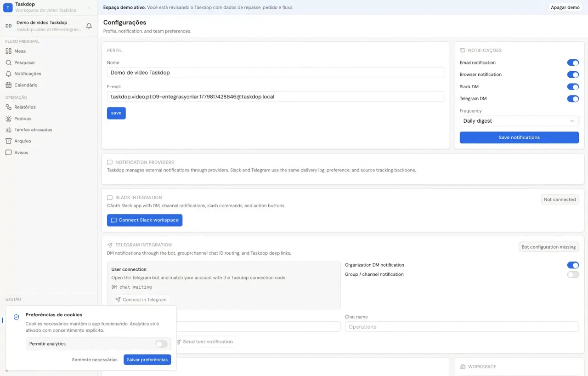Click the Slack Integration header icon
This screenshot has width=588, height=376.
point(110,198)
